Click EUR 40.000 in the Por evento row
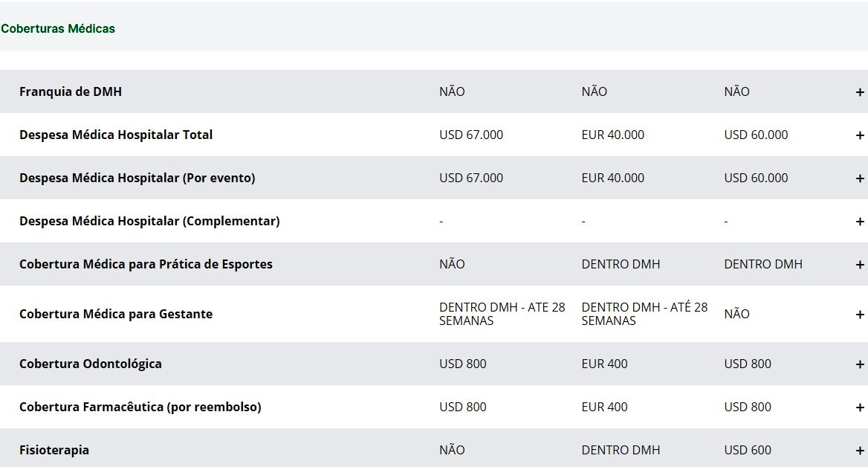The height and width of the screenshot is (467, 868). click(613, 178)
